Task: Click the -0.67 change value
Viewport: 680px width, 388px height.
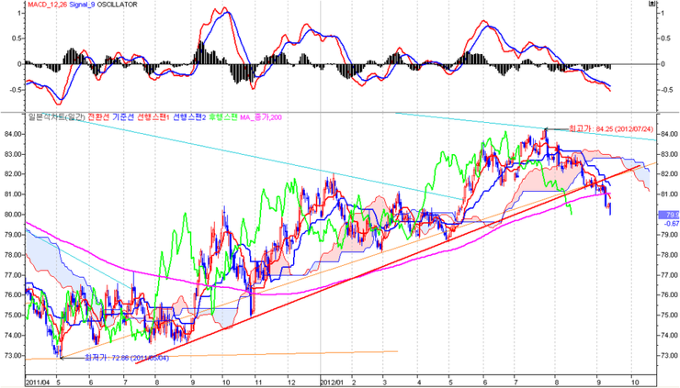Action: coord(672,223)
